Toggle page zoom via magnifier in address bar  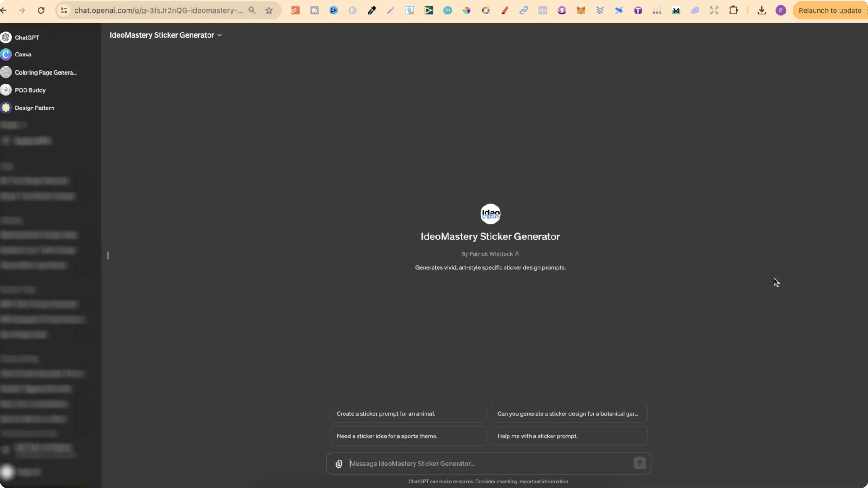tap(253, 10)
